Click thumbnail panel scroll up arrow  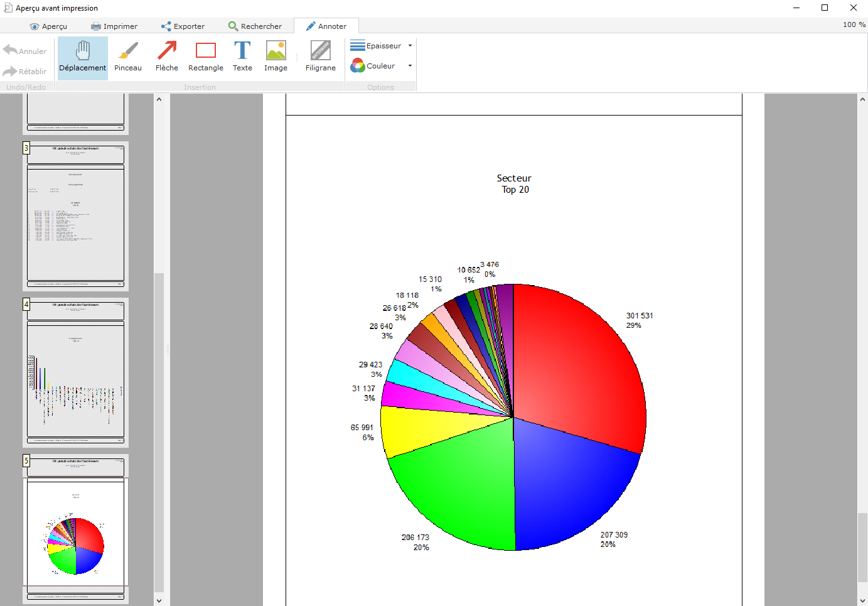click(x=159, y=99)
